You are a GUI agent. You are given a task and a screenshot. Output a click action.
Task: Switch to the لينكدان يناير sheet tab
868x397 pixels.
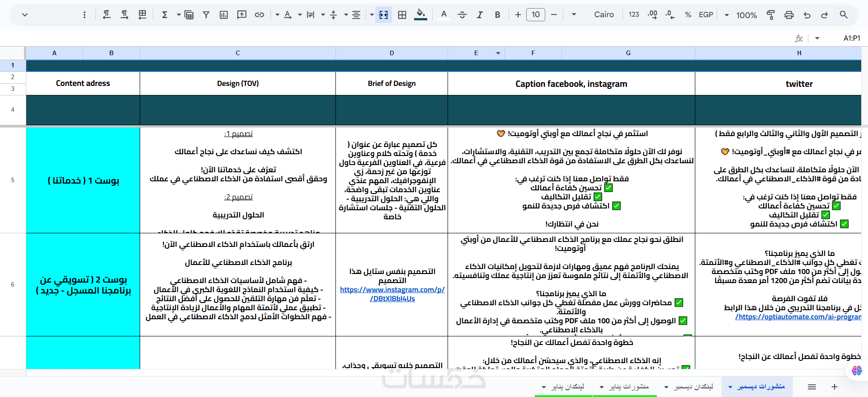click(x=568, y=387)
